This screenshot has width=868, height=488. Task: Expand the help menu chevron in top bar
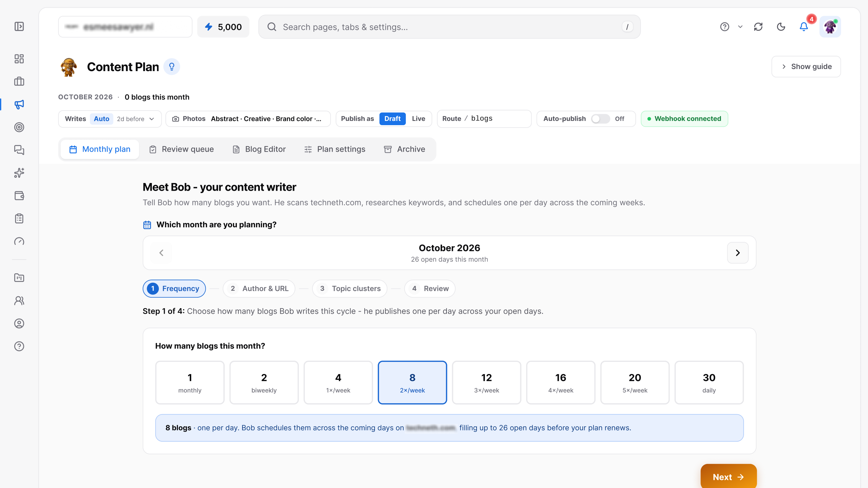click(x=741, y=27)
